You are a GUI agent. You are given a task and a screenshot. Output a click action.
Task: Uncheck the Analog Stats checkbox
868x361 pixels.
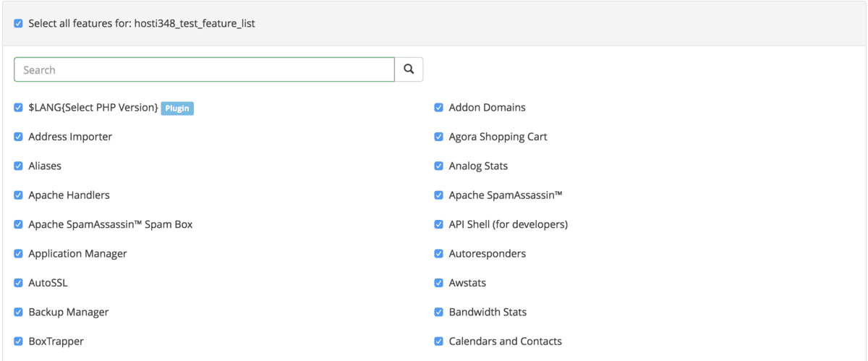(x=439, y=166)
